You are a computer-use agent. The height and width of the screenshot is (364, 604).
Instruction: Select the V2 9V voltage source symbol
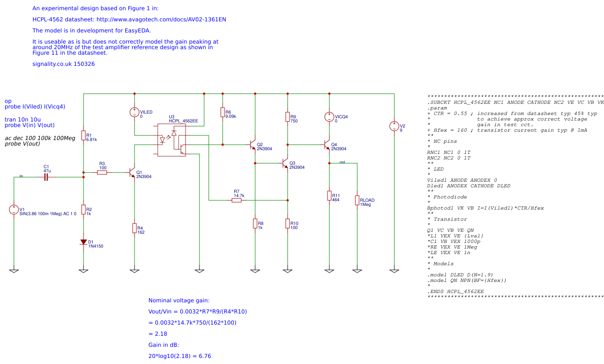click(x=394, y=126)
